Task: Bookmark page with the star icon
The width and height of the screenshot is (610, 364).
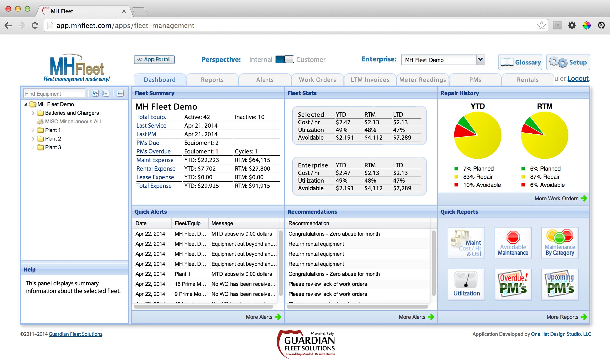Action: click(541, 25)
